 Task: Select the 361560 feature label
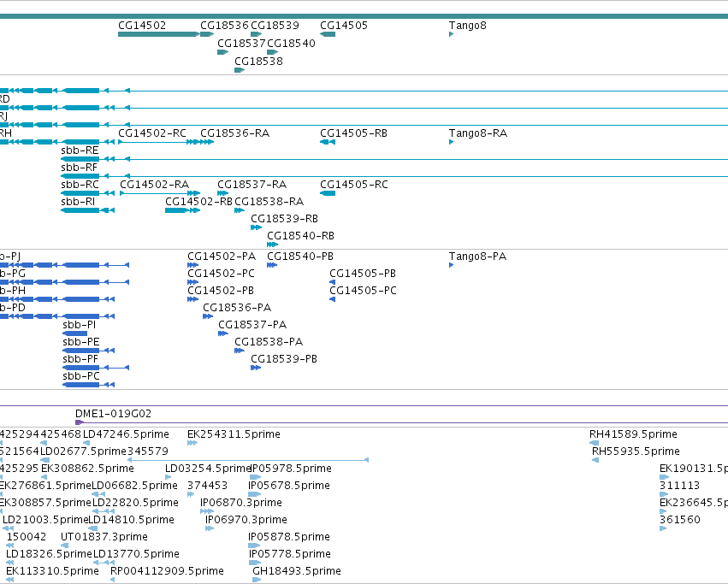point(680,520)
